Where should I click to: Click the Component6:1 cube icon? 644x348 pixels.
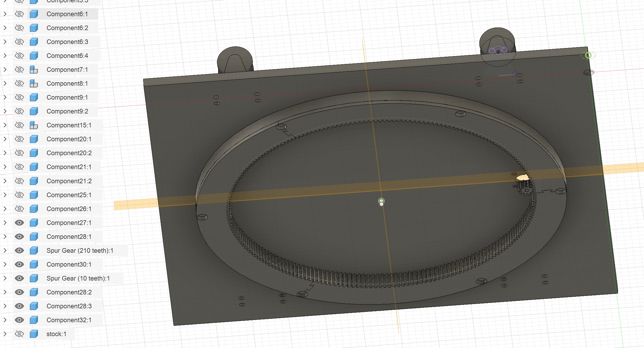(x=34, y=14)
